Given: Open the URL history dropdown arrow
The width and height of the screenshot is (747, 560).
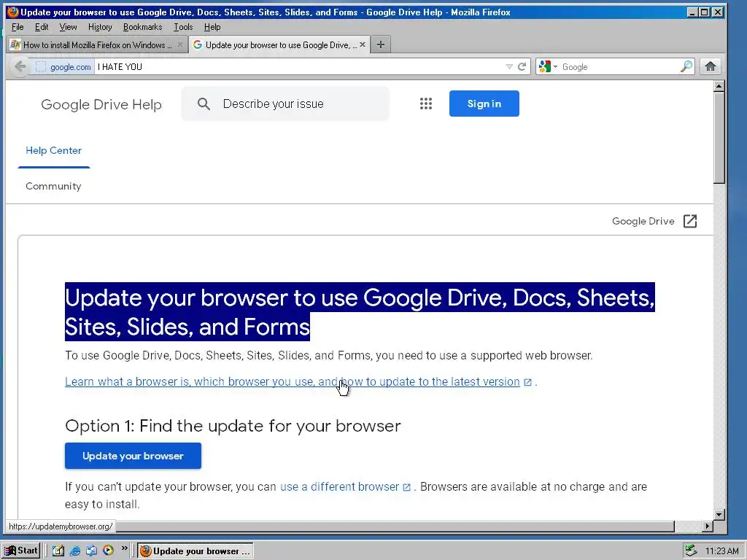Looking at the screenshot, I should click(508, 66).
